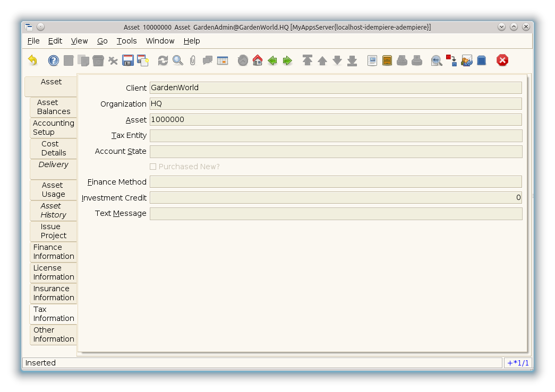
Task: Click the Undo changes arrow icon
Action: coord(33,60)
